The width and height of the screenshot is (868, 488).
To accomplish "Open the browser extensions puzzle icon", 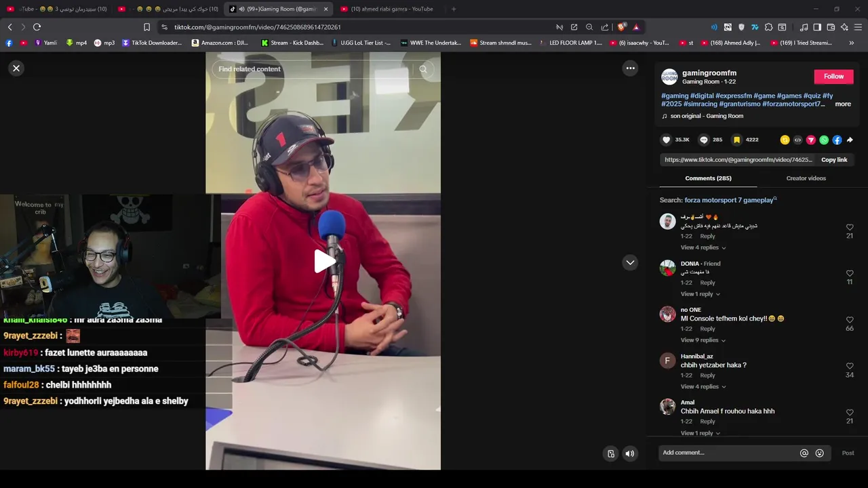I will coord(768,27).
